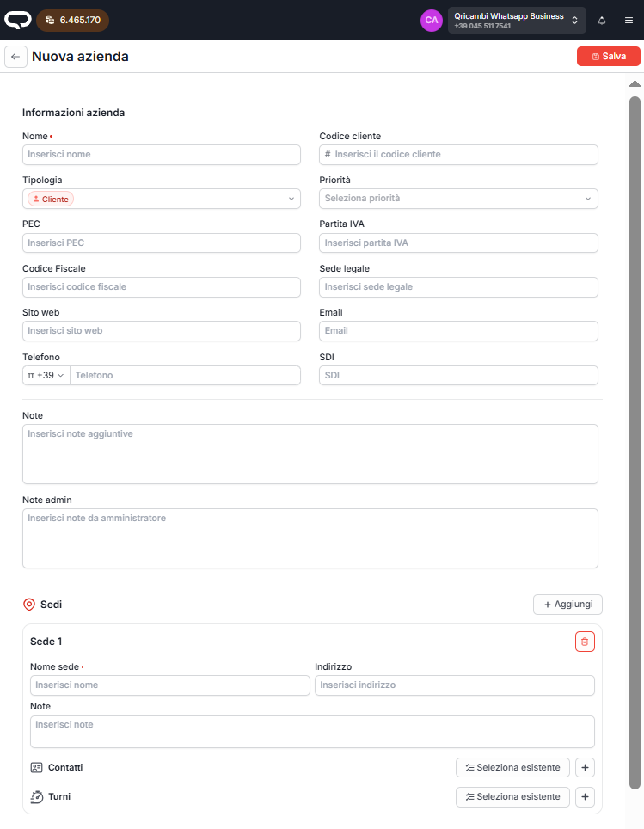The height and width of the screenshot is (829, 644).
Task: Click Seleziona esistente for Turni
Action: pyautogui.click(x=512, y=797)
